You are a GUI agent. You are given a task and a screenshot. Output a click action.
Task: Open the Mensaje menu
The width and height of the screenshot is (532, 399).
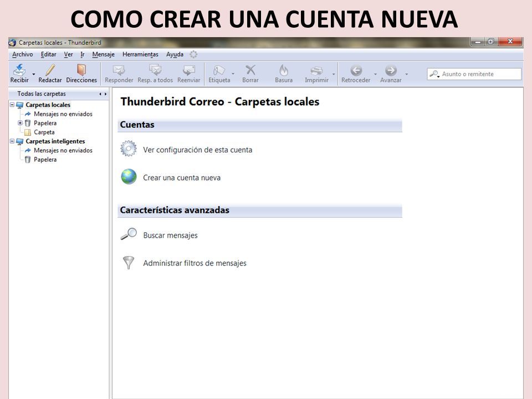(x=103, y=54)
